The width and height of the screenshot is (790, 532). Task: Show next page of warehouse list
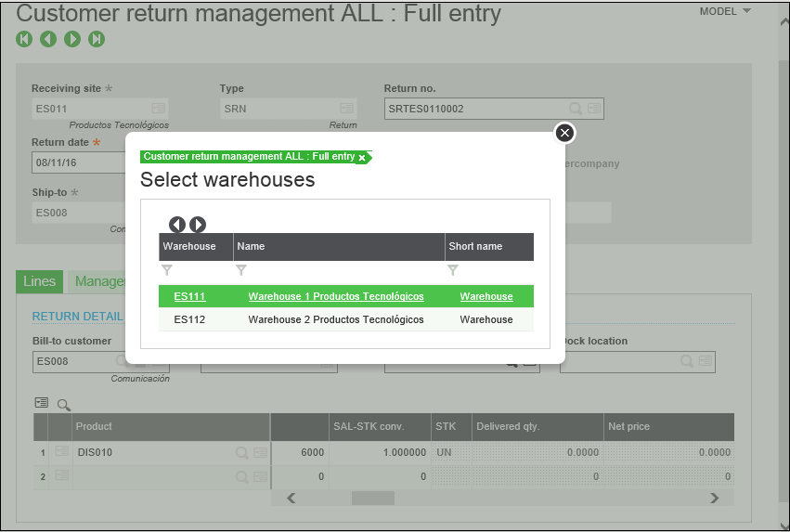coord(198,225)
